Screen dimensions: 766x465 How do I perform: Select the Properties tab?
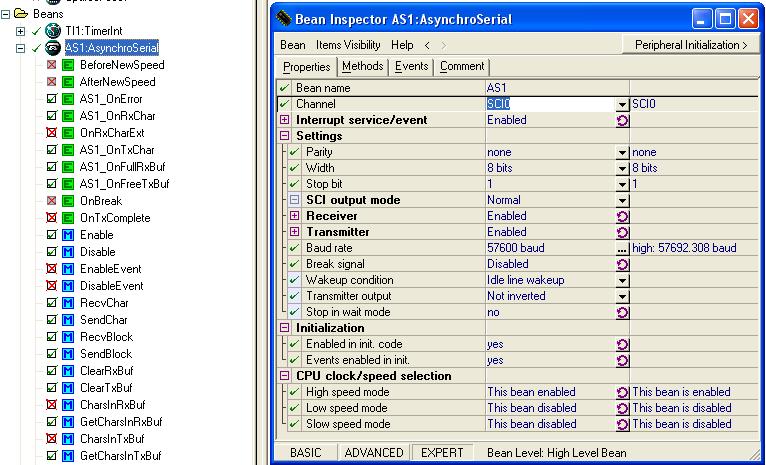click(307, 67)
